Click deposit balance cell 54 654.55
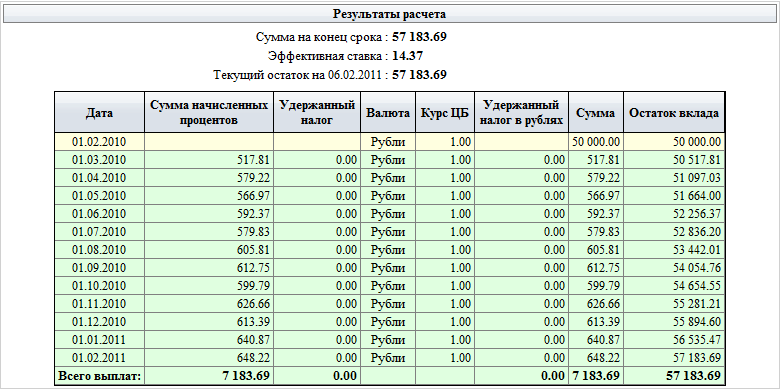780x389 pixels. click(x=674, y=286)
